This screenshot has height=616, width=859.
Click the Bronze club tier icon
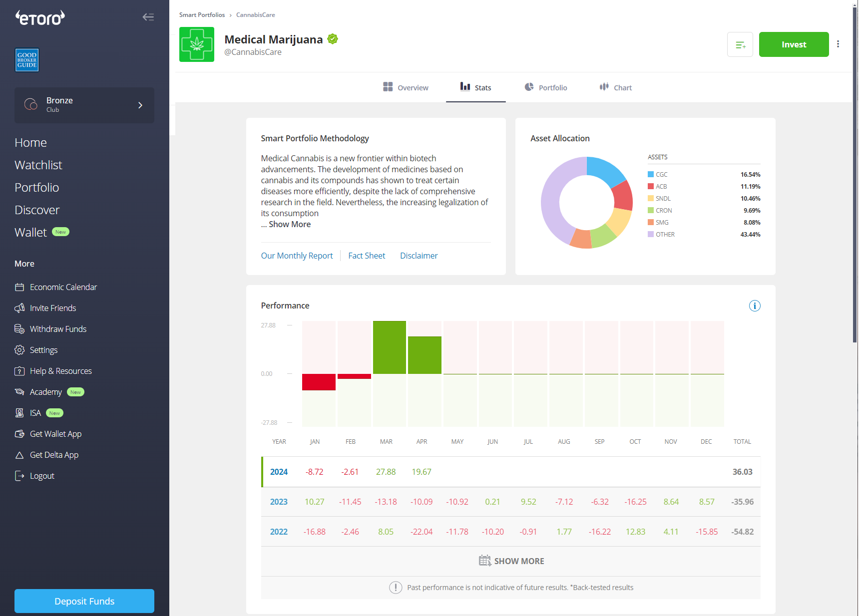pyautogui.click(x=31, y=104)
